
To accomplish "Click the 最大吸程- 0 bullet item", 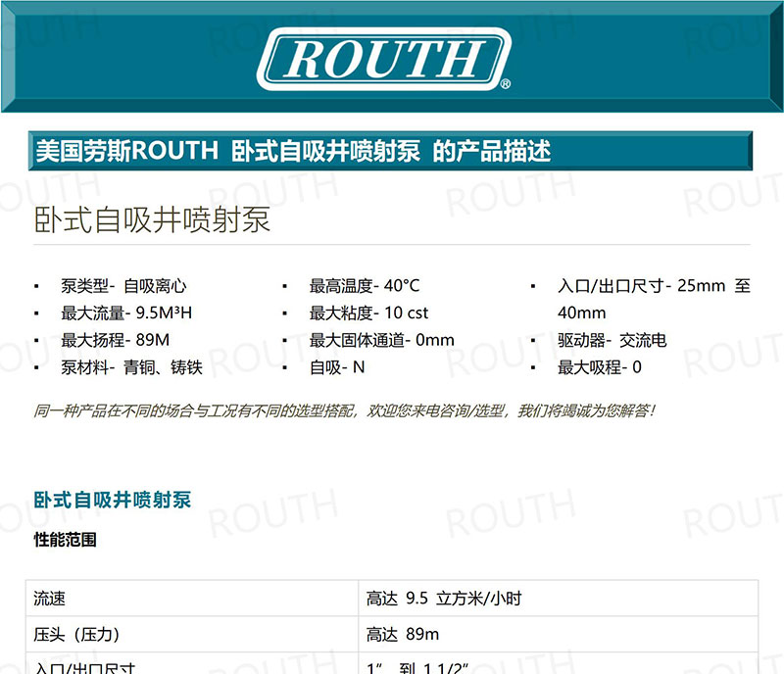I will [599, 368].
